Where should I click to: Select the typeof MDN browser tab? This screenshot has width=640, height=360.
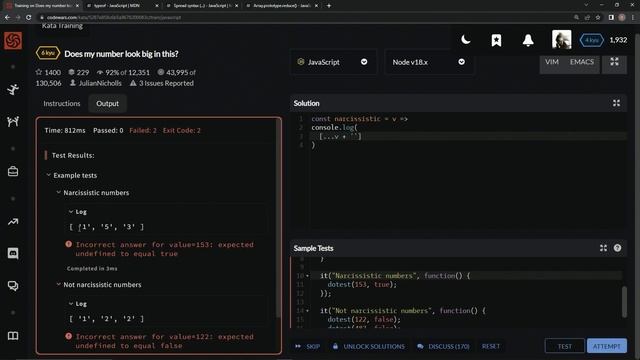point(121,6)
